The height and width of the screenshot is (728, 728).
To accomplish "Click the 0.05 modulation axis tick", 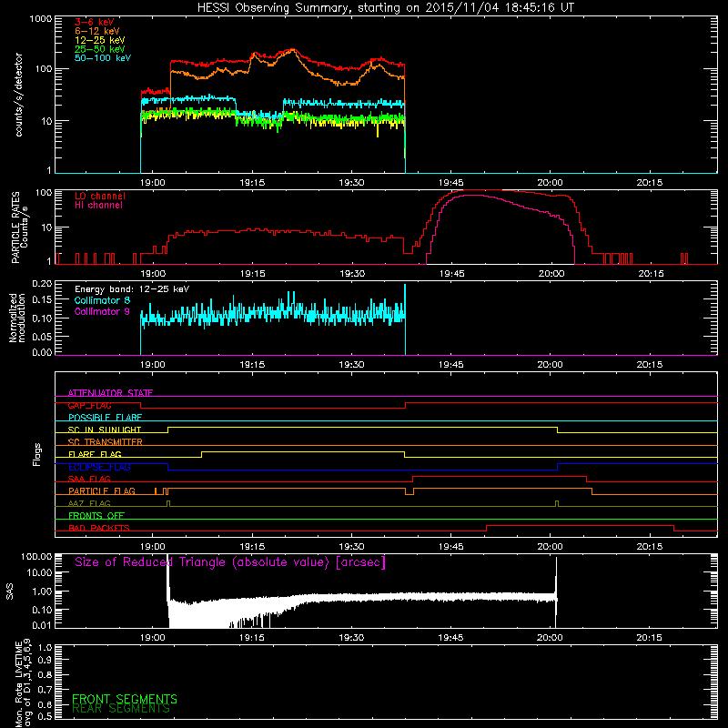I will coord(42,336).
